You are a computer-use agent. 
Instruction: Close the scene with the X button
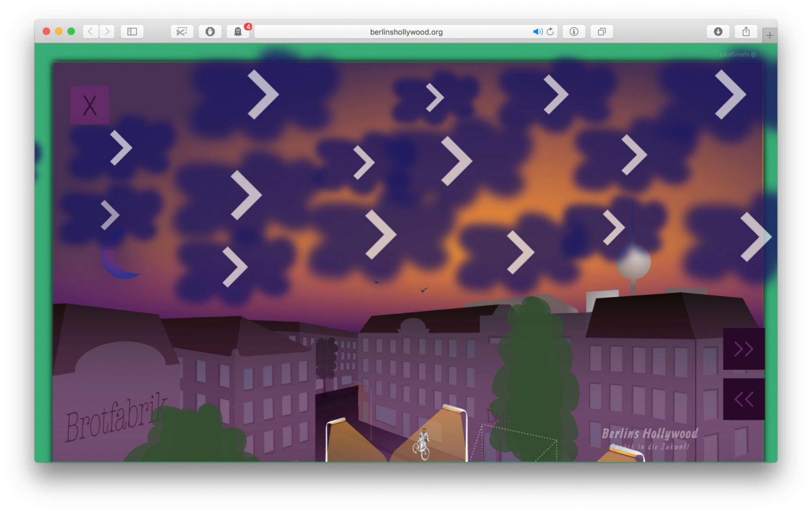pos(90,105)
